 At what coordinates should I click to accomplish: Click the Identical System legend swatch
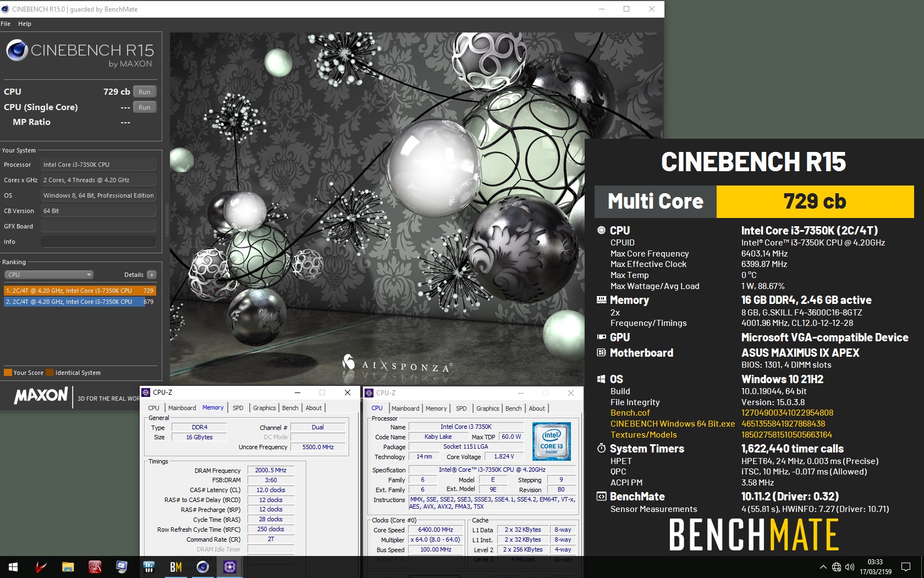click(x=50, y=373)
